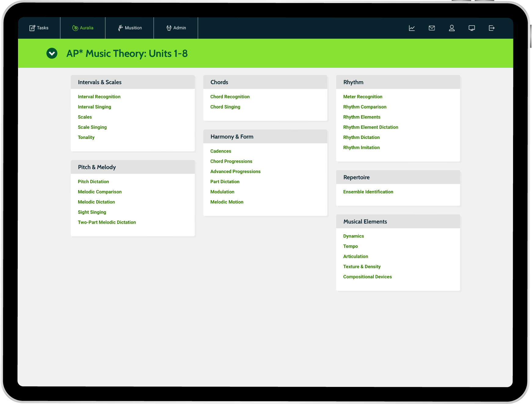Open the messages envelope icon

coord(432,28)
